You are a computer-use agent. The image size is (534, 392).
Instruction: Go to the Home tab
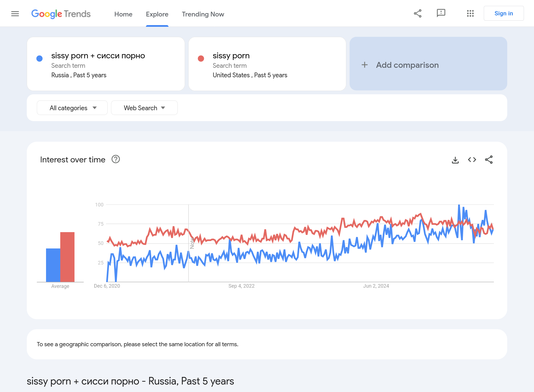click(123, 14)
